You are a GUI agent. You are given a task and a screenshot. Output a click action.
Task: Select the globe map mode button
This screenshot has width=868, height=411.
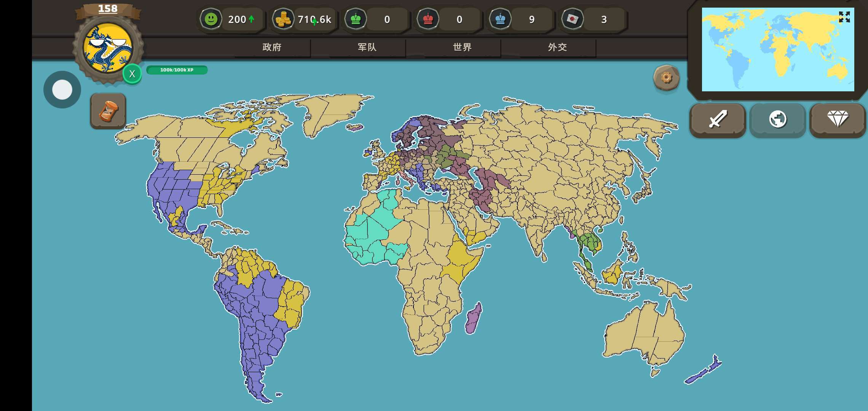(777, 119)
